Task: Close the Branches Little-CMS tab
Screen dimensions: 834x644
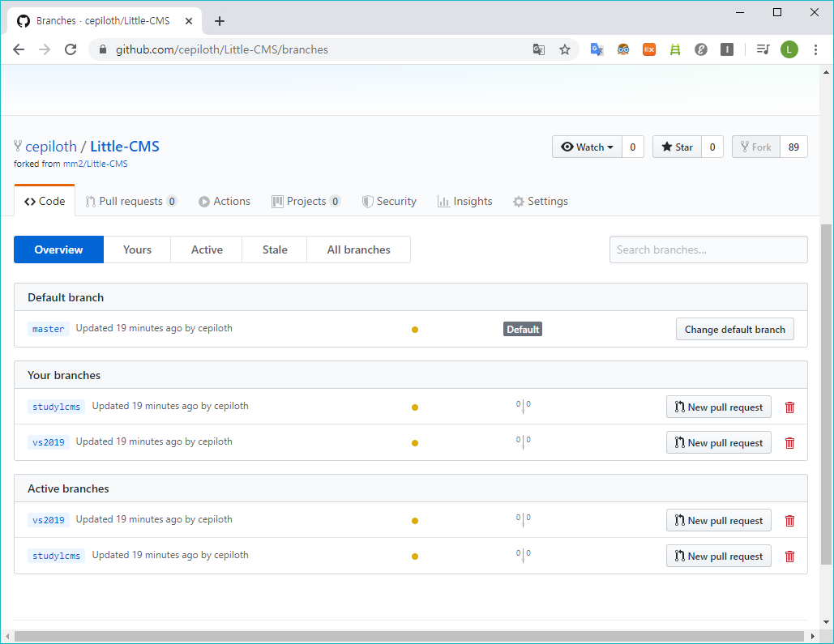Action: point(189,21)
